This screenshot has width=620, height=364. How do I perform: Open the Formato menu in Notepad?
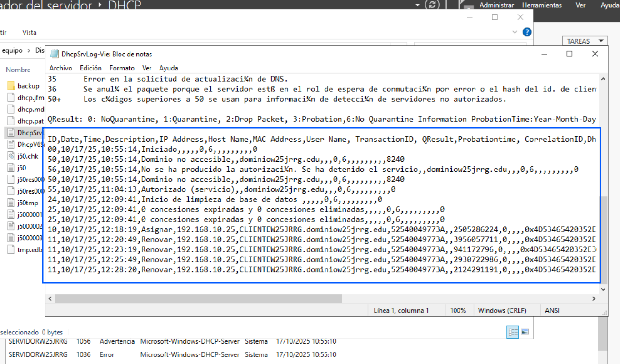[x=122, y=68]
